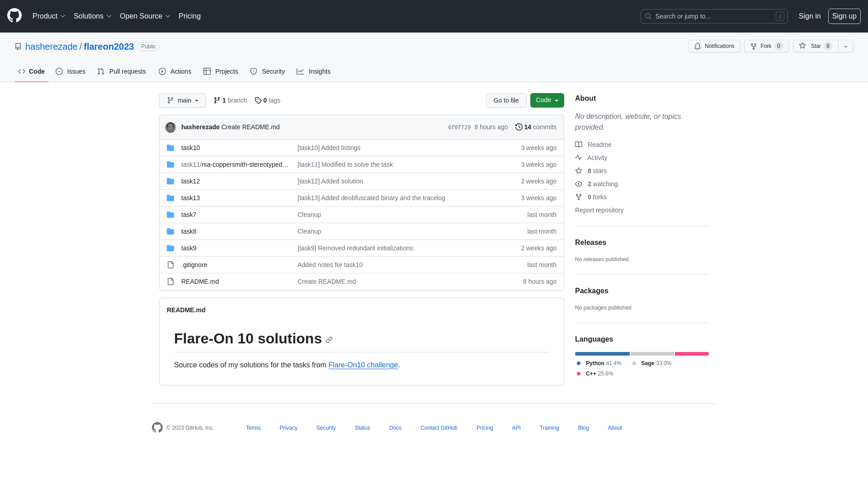Click the commit history clock icon
868x488 pixels.
(519, 127)
